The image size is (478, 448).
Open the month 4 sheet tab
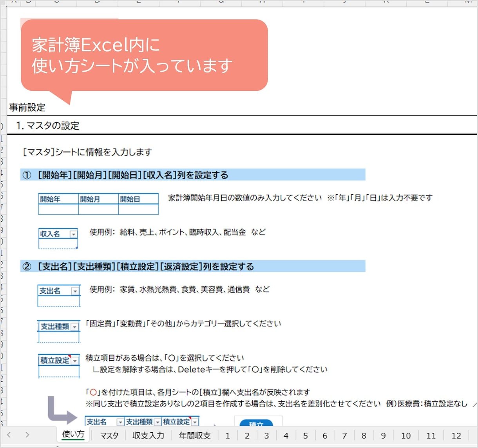(x=286, y=435)
